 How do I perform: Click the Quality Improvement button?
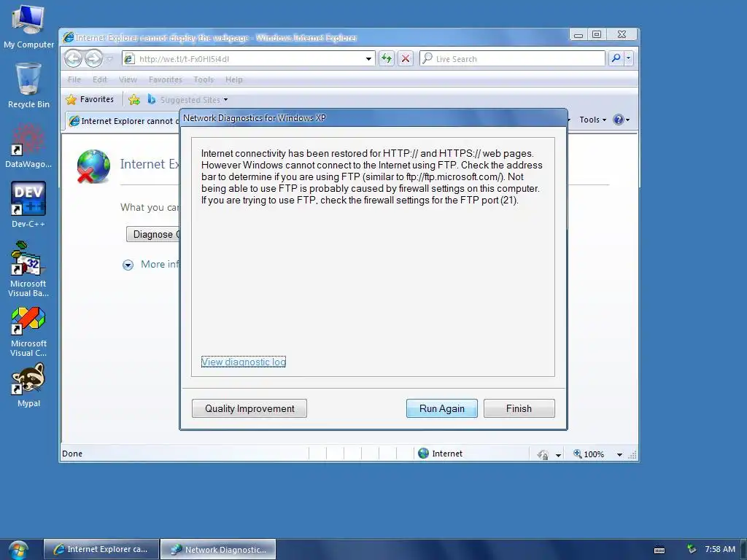point(249,408)
